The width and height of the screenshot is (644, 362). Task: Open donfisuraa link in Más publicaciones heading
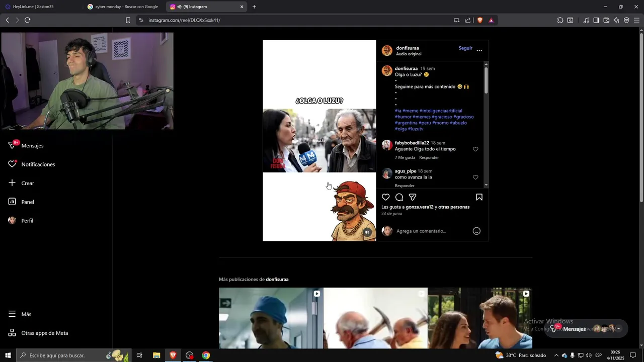coord(277,279)
